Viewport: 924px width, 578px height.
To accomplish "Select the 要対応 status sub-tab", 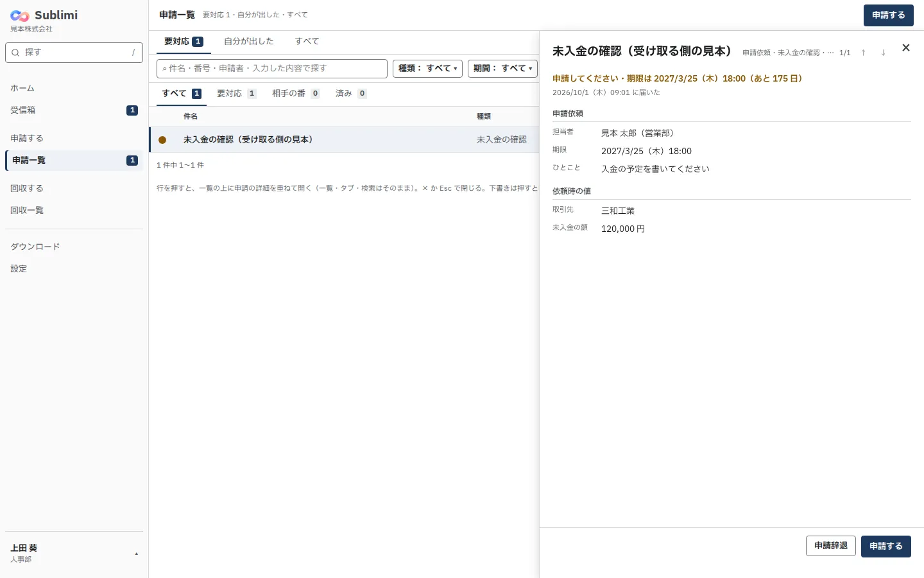I will point(236,93).
